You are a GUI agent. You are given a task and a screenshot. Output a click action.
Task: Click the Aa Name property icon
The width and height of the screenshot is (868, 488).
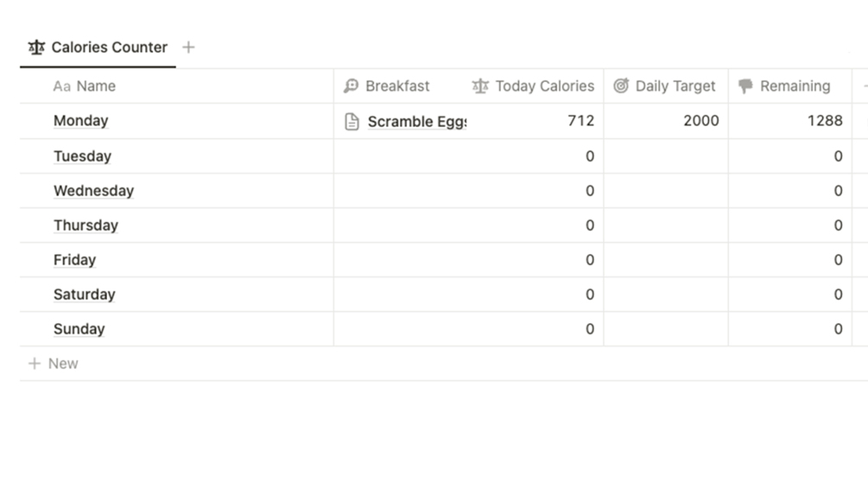(61, 86)
